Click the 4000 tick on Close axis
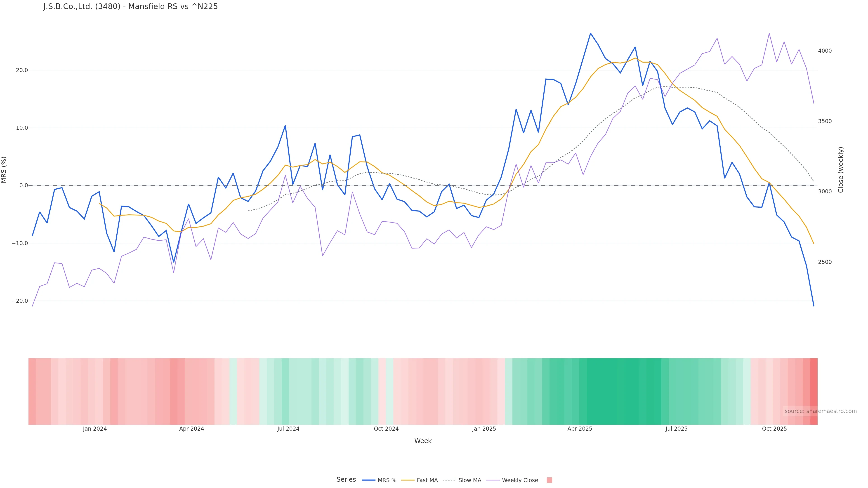Image resolution: width=868 pixels, height=488 pixels. (x=825, y=51)
